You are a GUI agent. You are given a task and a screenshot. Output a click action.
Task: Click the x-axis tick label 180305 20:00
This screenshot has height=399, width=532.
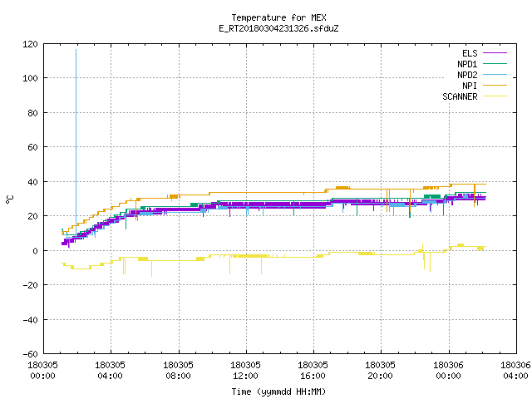(381, 371)
